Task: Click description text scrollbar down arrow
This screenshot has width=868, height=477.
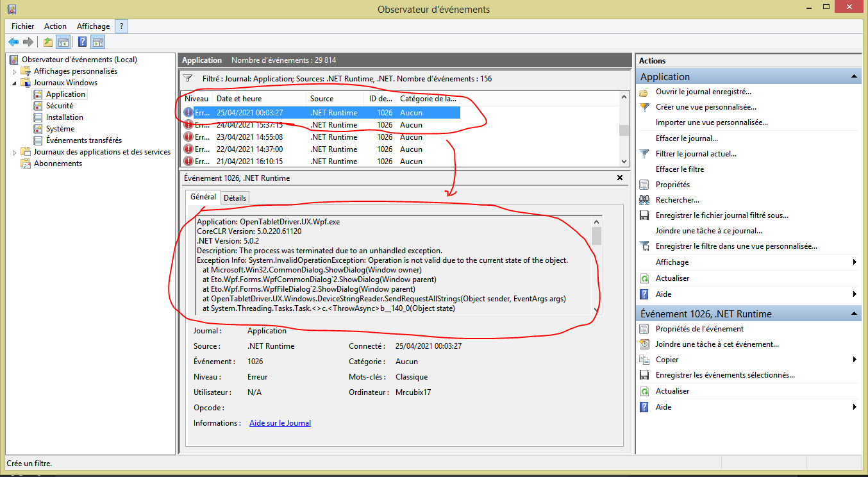Action: (597, 310)
